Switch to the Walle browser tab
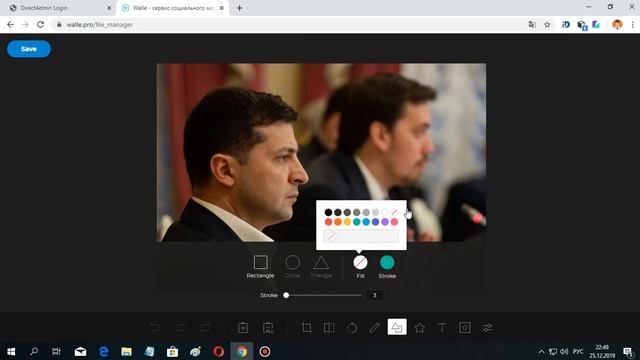The image size is (640, 360). (172, 8)
